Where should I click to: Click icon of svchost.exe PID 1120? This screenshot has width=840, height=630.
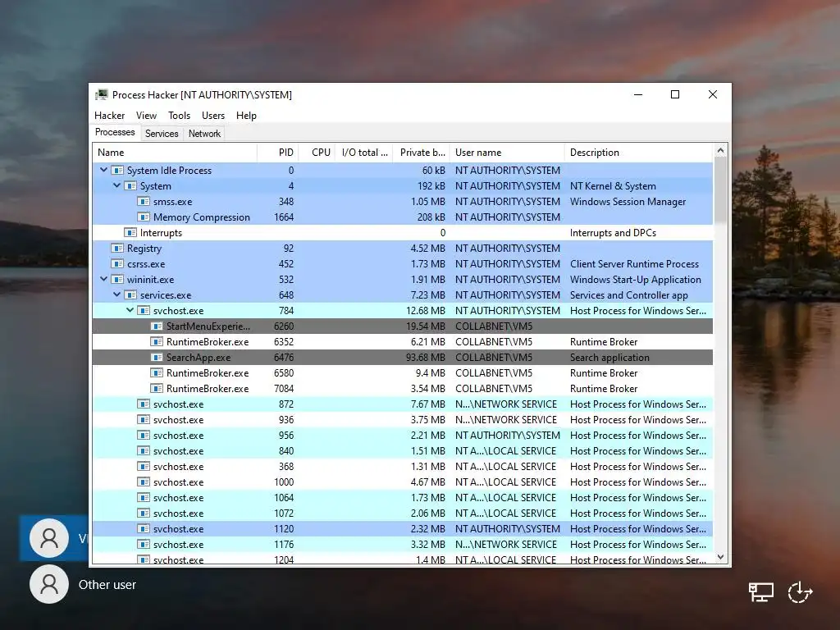144,529
